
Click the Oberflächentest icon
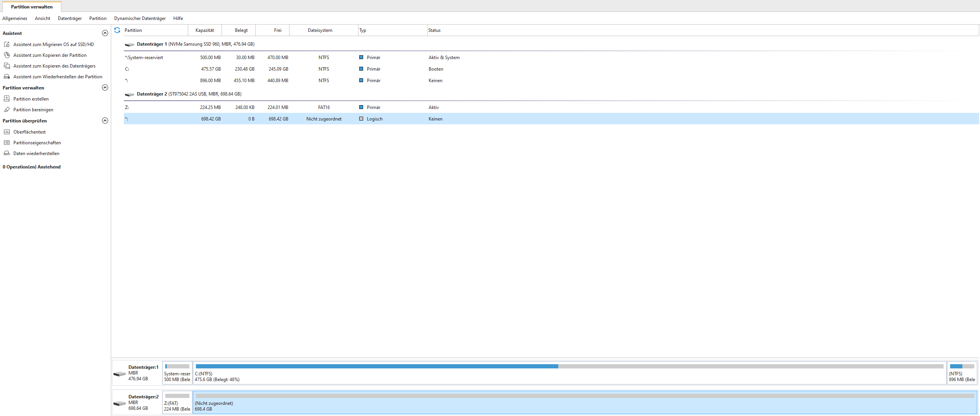click(x=7, y=132)
